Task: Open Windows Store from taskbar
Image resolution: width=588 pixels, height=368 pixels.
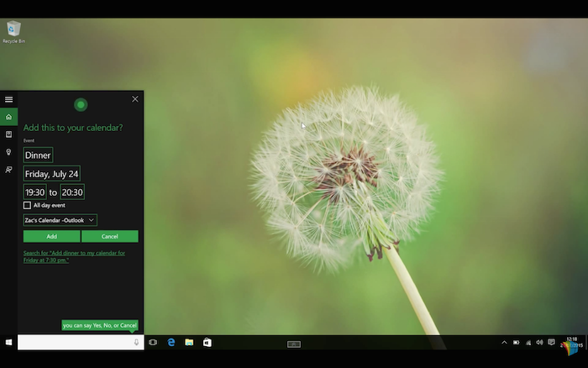Action: click(207, 343)
